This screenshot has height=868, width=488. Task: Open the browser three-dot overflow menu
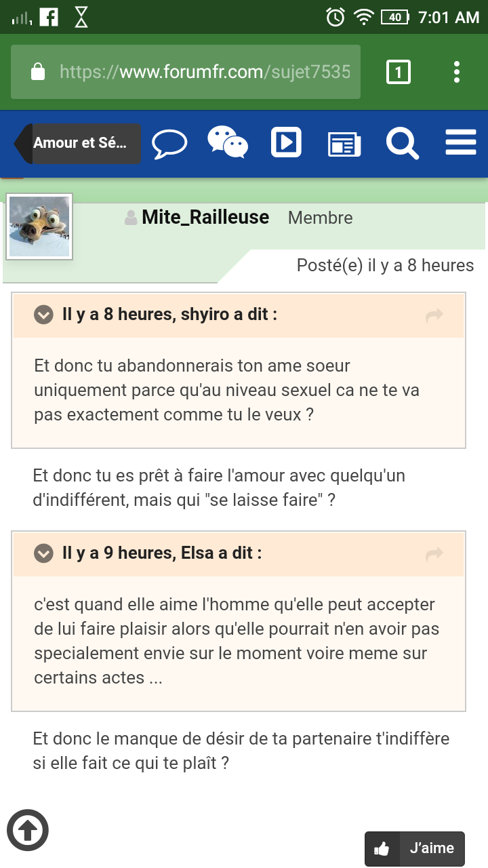pyautogui.click(x=457, y=72)
